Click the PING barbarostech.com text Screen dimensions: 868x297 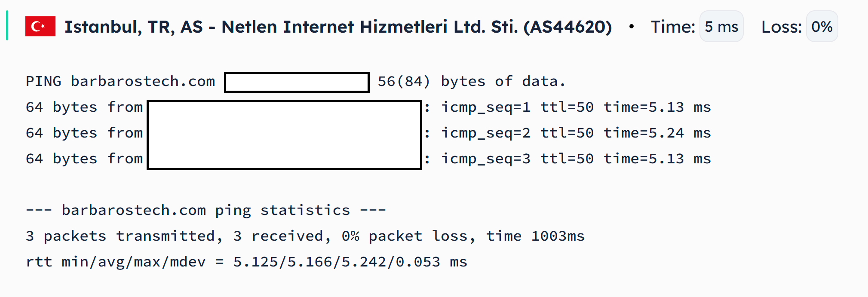(x=120, y=81)
